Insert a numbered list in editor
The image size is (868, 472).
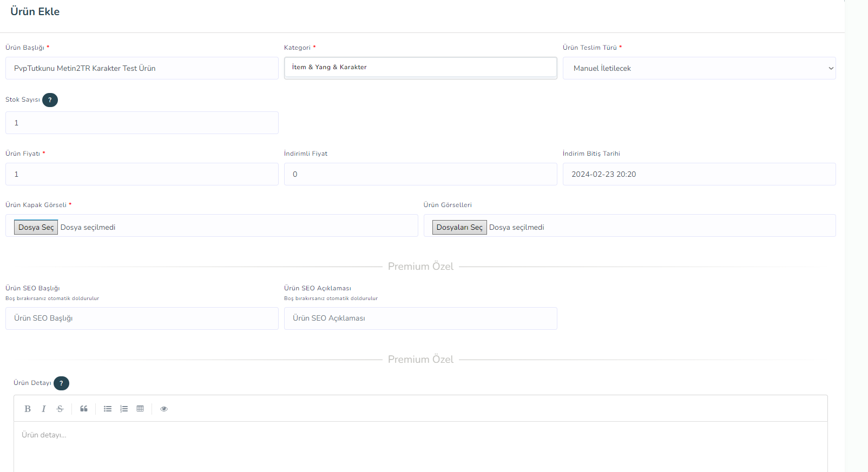coord(124,409)
